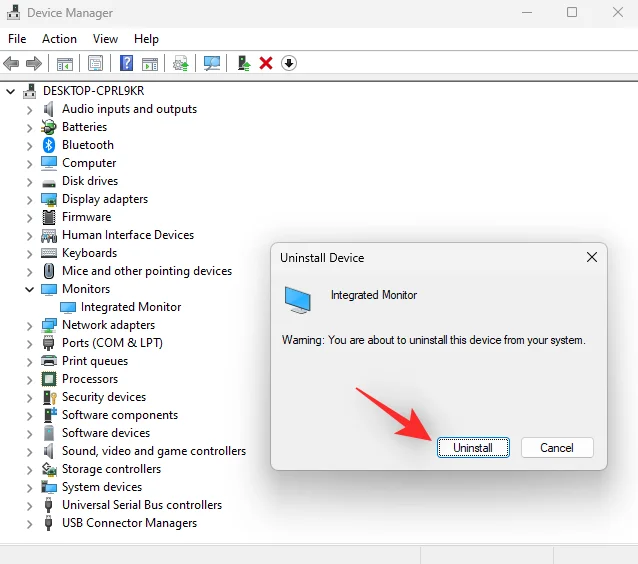Click the Network adapters icon
Screen dimensions: 638x564
(49, 325)
